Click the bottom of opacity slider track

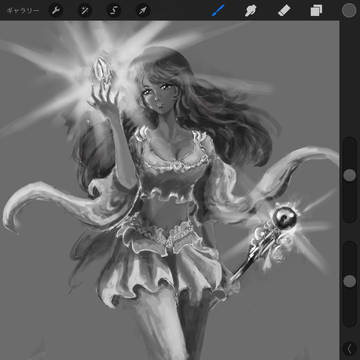click(x=349, y=322)
